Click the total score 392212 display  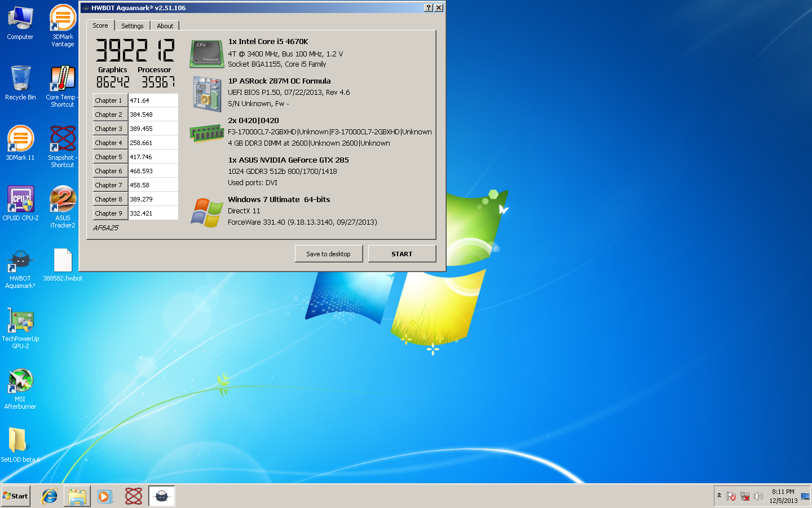point(135,50)
